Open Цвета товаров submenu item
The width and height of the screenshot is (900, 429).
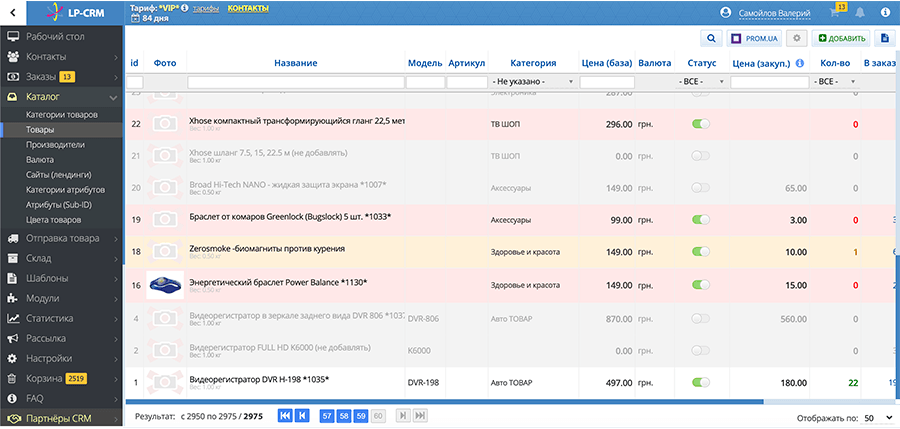point(53,219)
